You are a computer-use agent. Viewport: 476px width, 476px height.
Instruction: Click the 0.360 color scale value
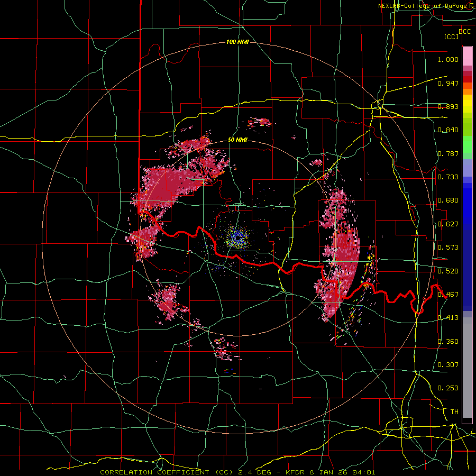coord(448,342)
